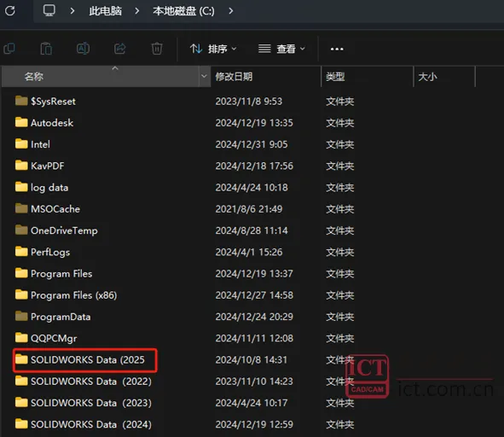
Task: Select the ProgramData folder
Action: [x=53, y=317]
